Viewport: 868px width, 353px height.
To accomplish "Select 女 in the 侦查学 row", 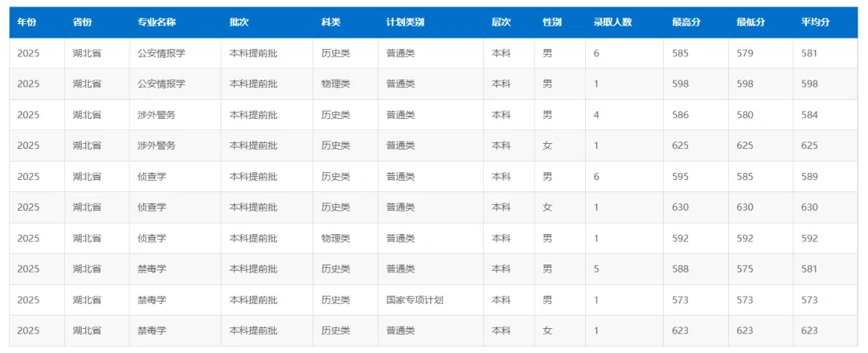I will pyautogui.click(x=547, y=207).
